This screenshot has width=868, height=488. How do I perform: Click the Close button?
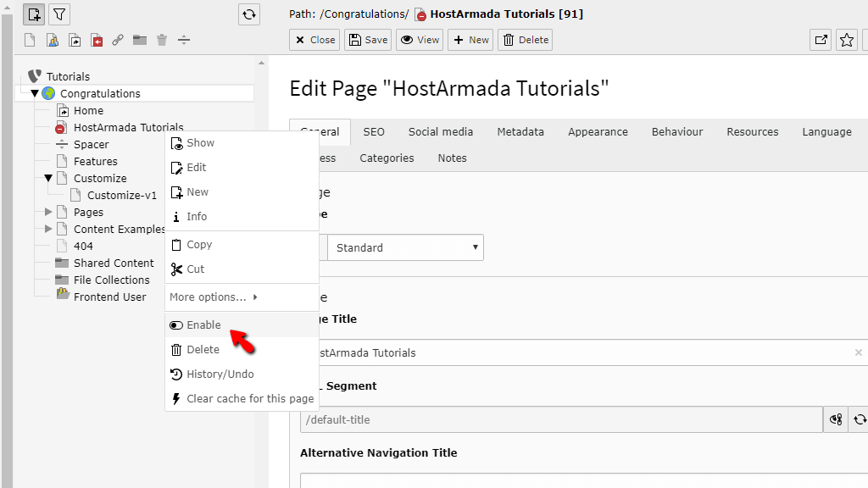pos(314,40)
